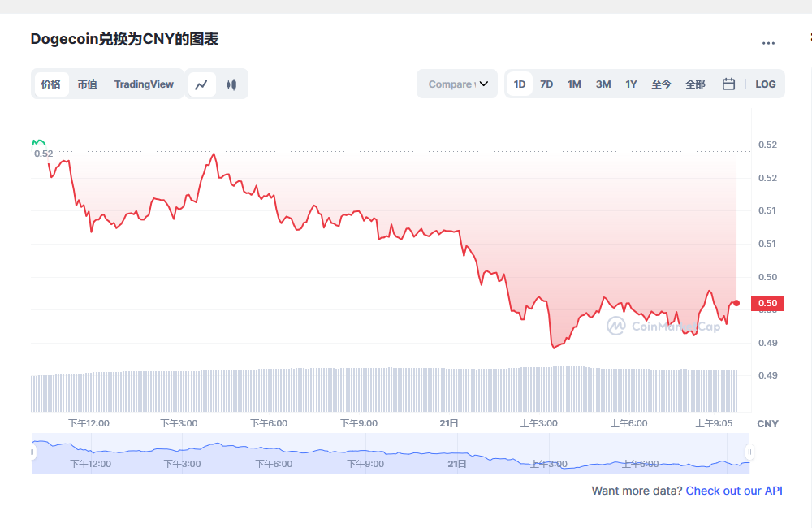The height and width of the screenshot is (528, 812).
Task: Select the 全部 time range button
Action: point(695,84)
